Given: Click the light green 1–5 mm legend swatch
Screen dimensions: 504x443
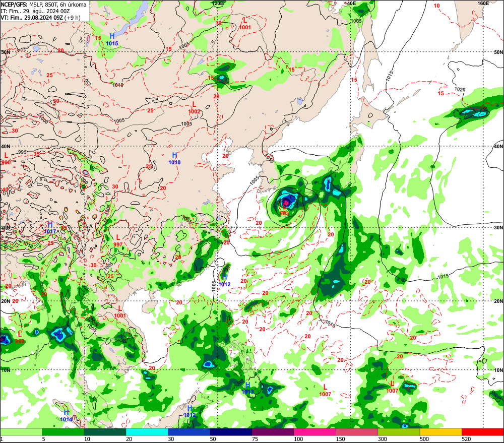Looking at the screenshot, I should [x=21, y=432].
